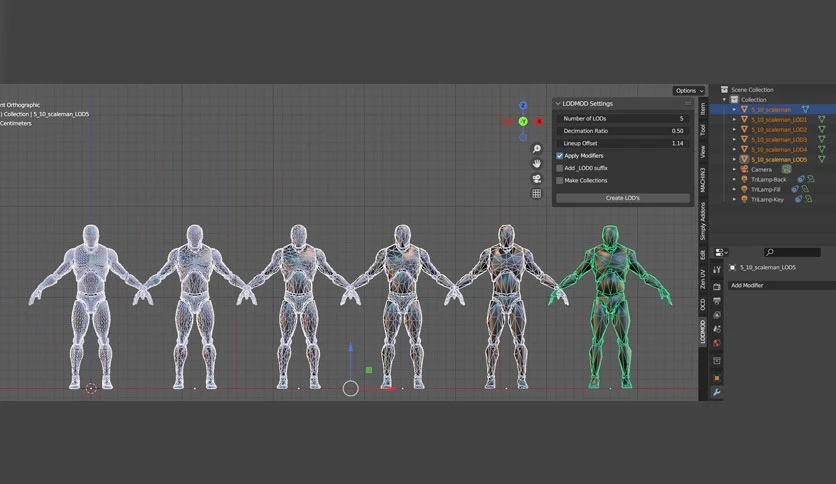This screenshot has width=836, height=484.
Task: Toggle the camera view icon
Action: pyautogui.click(x=537, y=179)
